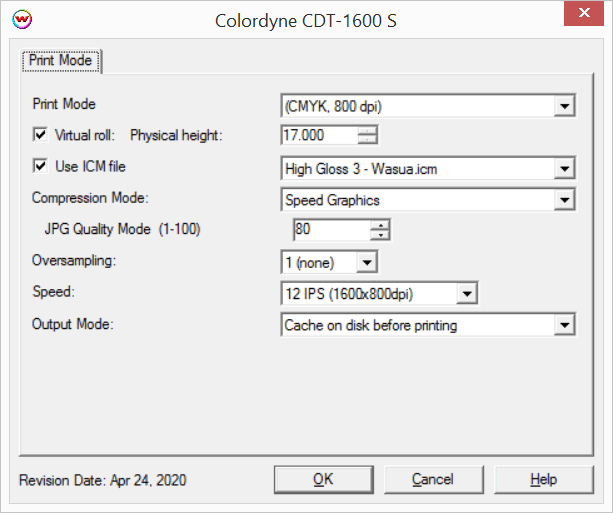Expand the Speed dropdown 12 IPS
Image resolution: width=613 pixels, height=513 pixels.
(379, 293)
